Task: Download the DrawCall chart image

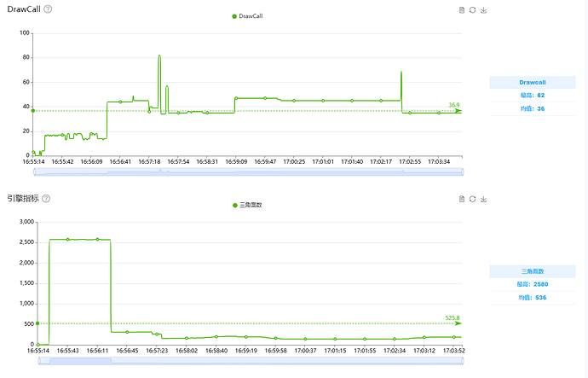Action: click(x=484, y=10)
